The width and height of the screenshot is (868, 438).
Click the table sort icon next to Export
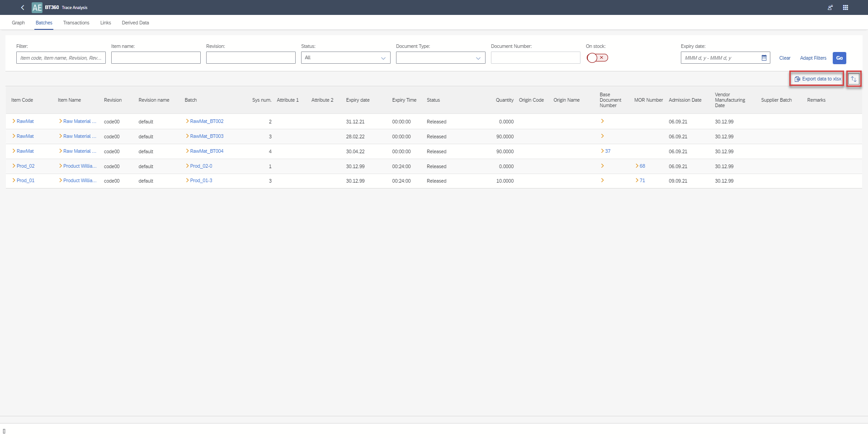[854, 79]
